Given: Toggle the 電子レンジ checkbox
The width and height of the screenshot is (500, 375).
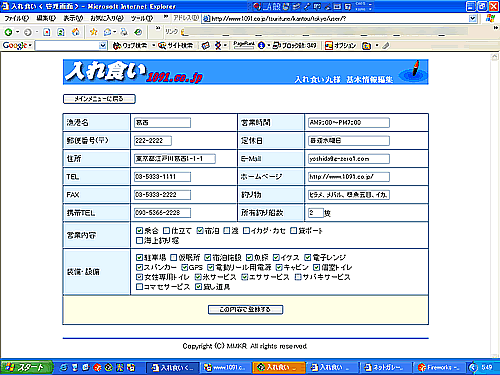Looking at the screenshot, I should pyautogui.click(x=307, y=257).
